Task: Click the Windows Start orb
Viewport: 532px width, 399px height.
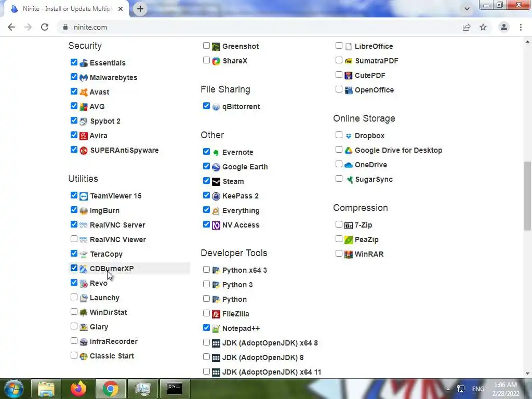Action: 14,389
